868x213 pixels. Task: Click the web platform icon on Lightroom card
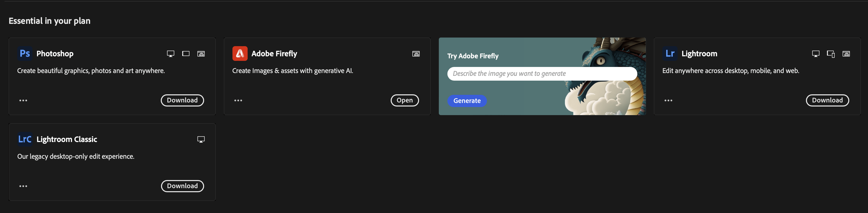[846, 54]
